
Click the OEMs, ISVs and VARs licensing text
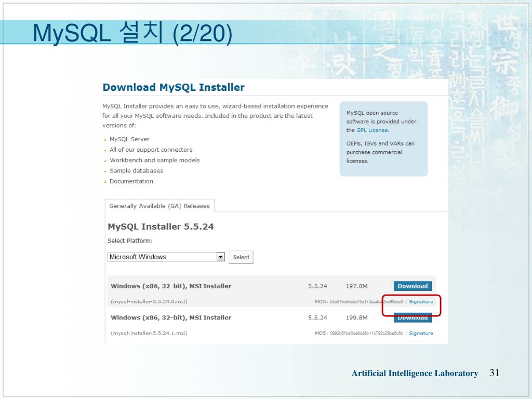pyautogui.click(x=380, y=152)
